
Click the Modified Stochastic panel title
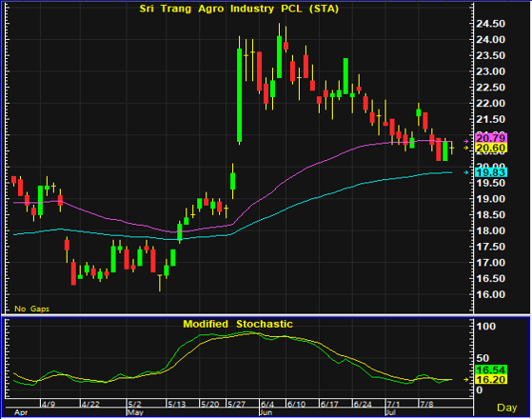(x=238, y=324)
